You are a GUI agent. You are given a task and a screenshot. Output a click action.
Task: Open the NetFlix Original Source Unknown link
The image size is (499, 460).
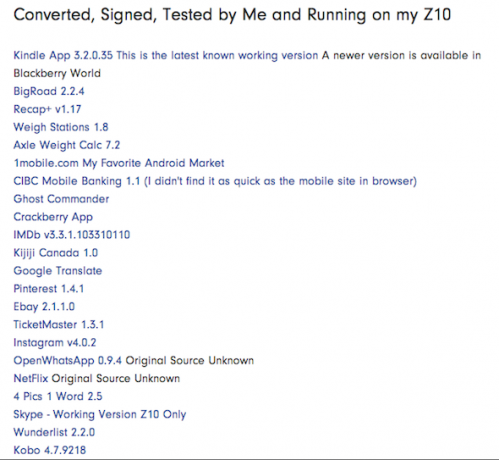click(x=97, y=379)
